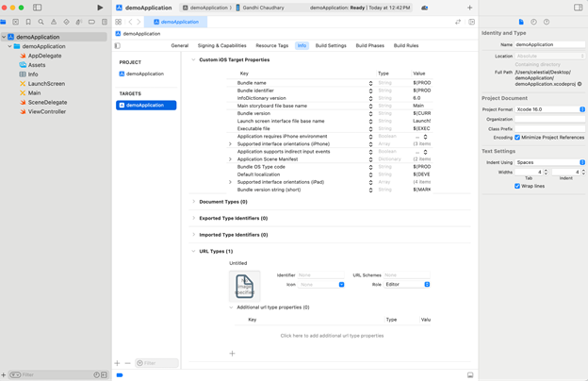Select the SceneDelegate file in navigator
588x381 pixels.
tap(47, 102)
